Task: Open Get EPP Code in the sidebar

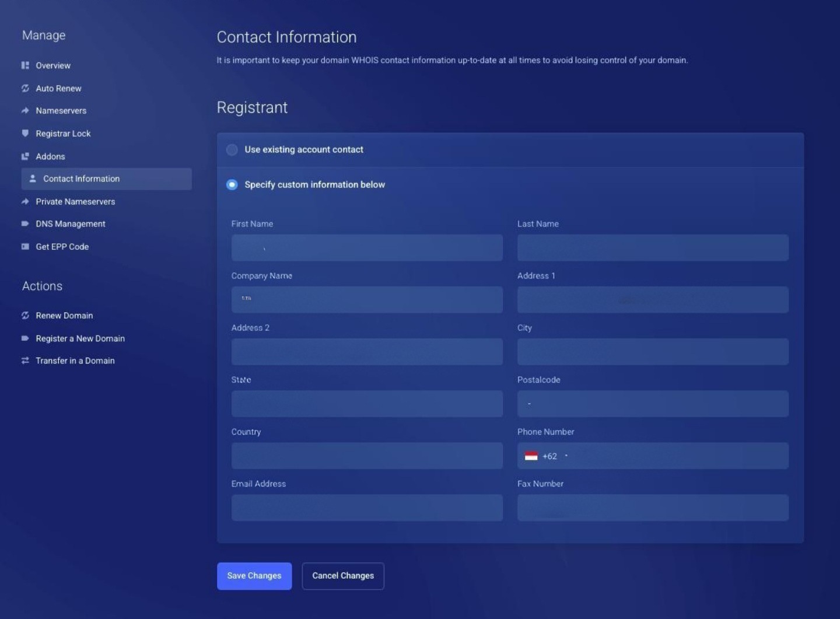Action: 62,246
